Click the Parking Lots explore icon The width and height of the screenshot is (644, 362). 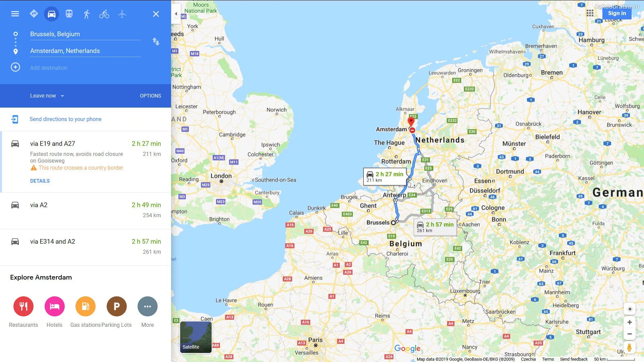click(x=116, y=306)
